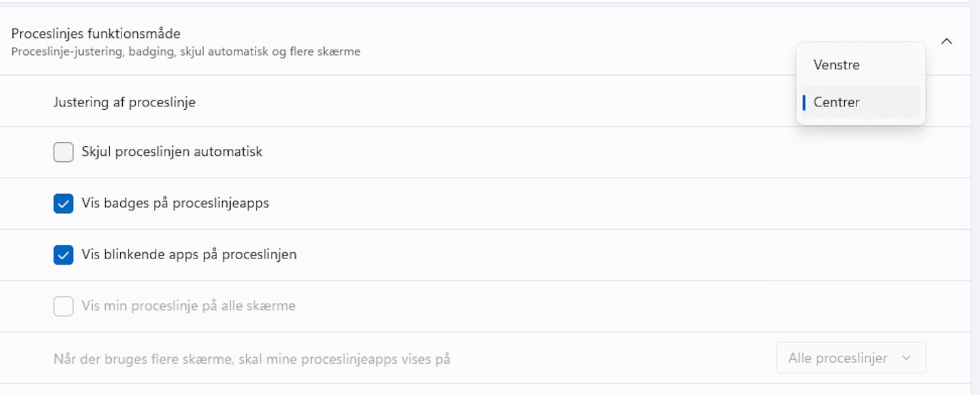Click the blue indicator beside Centrer
This screenshot has height=395, width=980.
[x=804, y=102]
